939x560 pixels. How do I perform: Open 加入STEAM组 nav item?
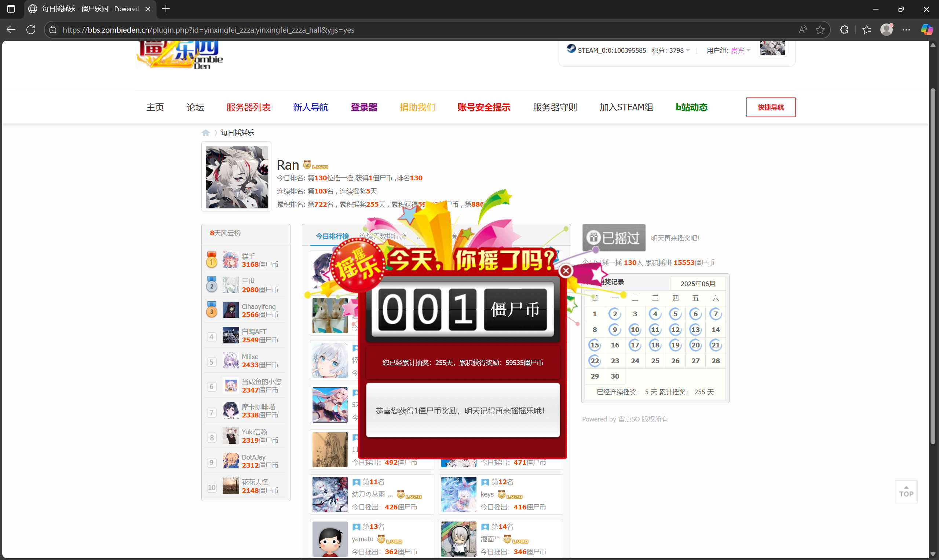coord(626,107)
